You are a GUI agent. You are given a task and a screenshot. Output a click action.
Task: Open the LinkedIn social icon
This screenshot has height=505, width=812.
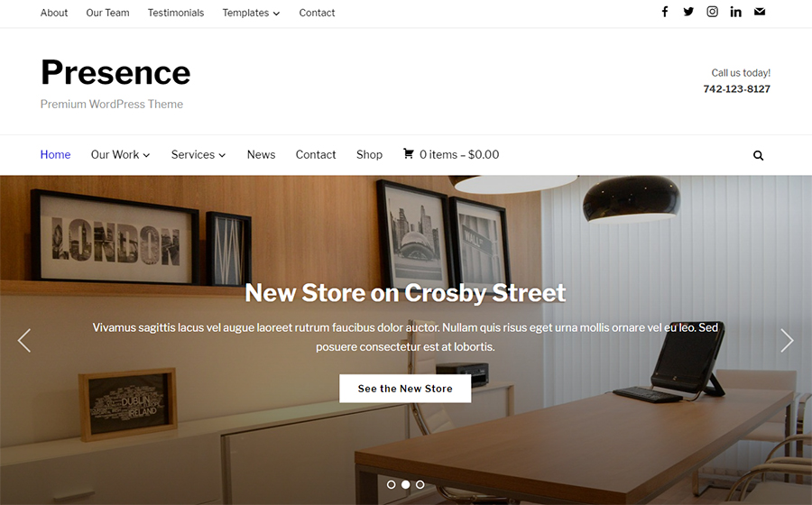coord(736,12)
